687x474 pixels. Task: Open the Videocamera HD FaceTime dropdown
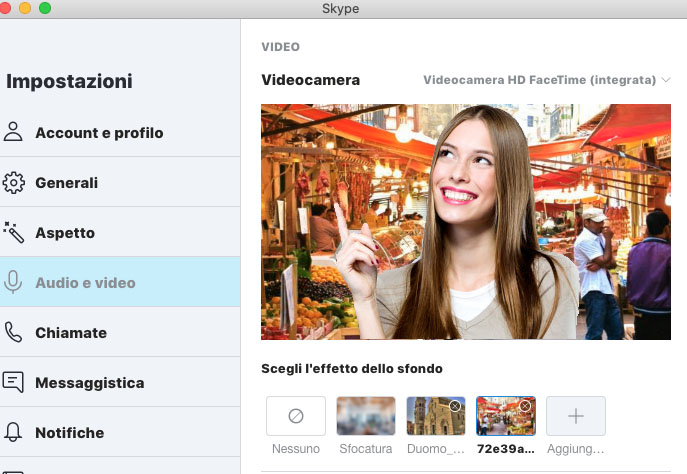click(547, 80)
